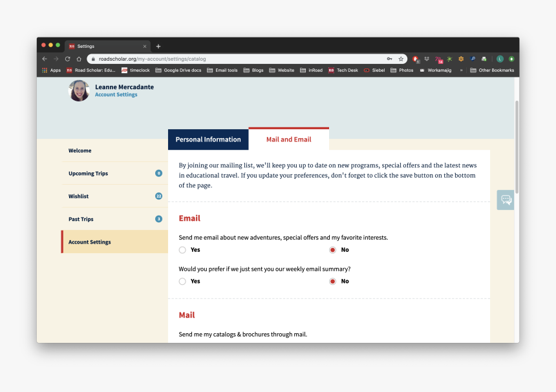The image size is (556, 392).
Task: Bookmark this page with the star icon
Action: (x=401, y=59)
